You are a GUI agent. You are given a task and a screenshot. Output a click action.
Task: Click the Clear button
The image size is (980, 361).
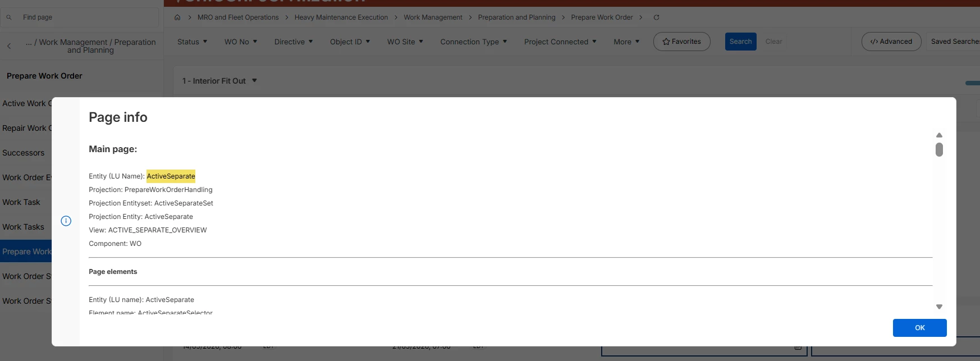(773, 42)
